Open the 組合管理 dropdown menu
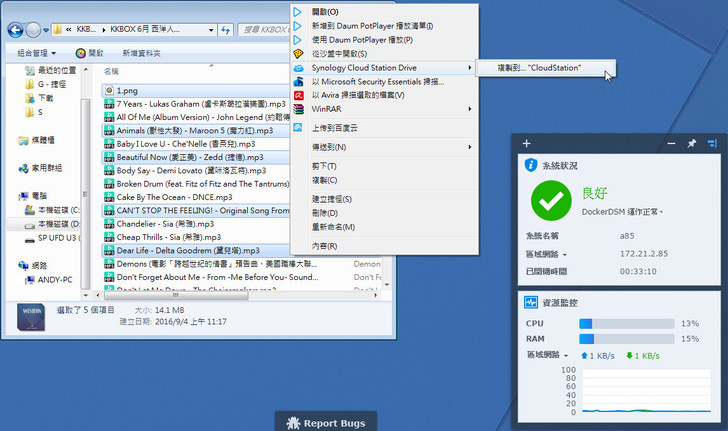 36,53
